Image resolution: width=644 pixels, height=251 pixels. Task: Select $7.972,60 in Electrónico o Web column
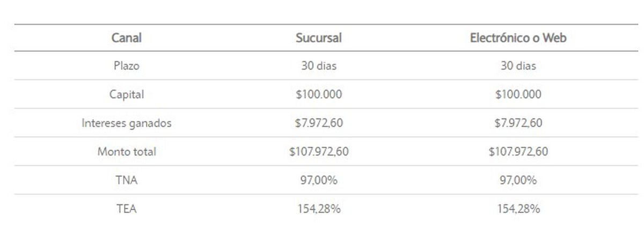518,123
